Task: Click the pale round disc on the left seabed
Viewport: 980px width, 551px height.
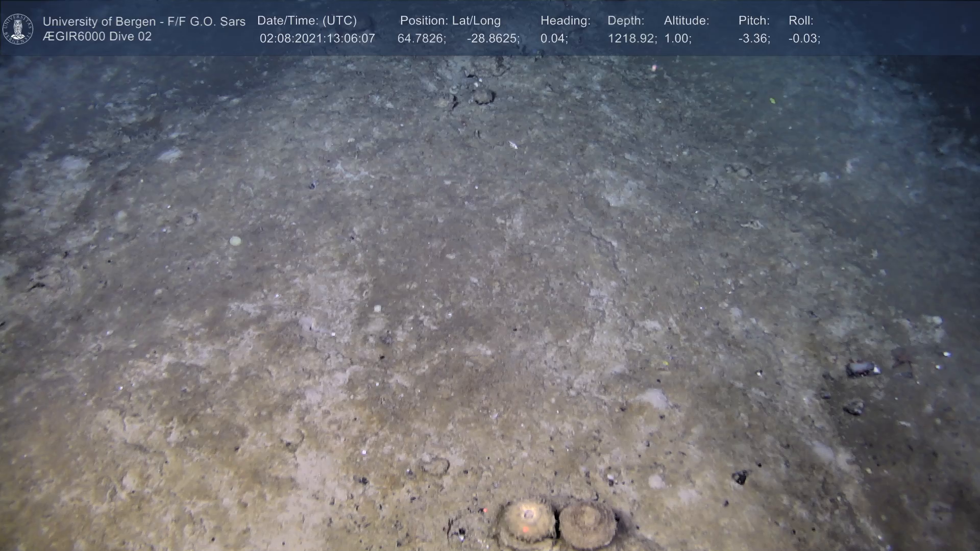Action: pos(235,241)
